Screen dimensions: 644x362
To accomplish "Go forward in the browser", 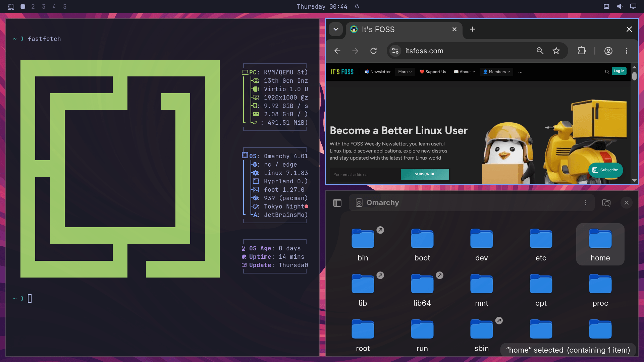I will [x=355, y=51].
